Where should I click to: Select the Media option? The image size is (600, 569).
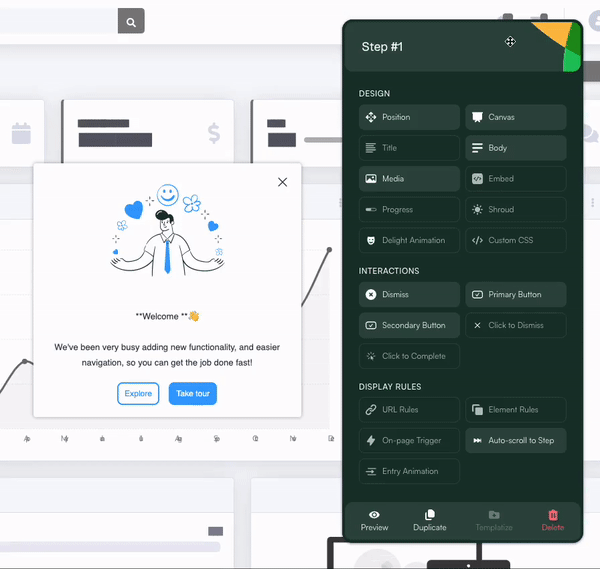[x=409, y=179]
